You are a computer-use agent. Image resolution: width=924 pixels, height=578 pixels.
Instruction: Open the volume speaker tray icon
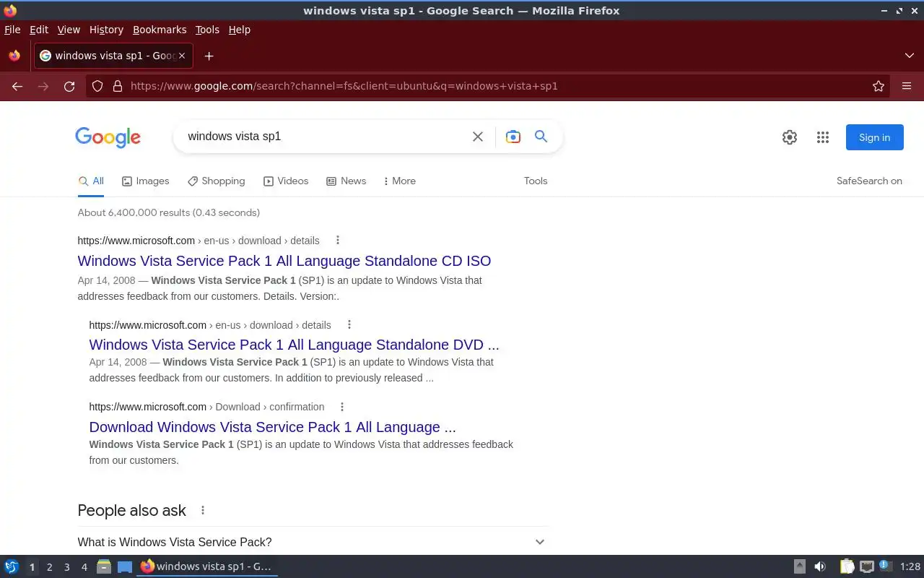(820, 566)
